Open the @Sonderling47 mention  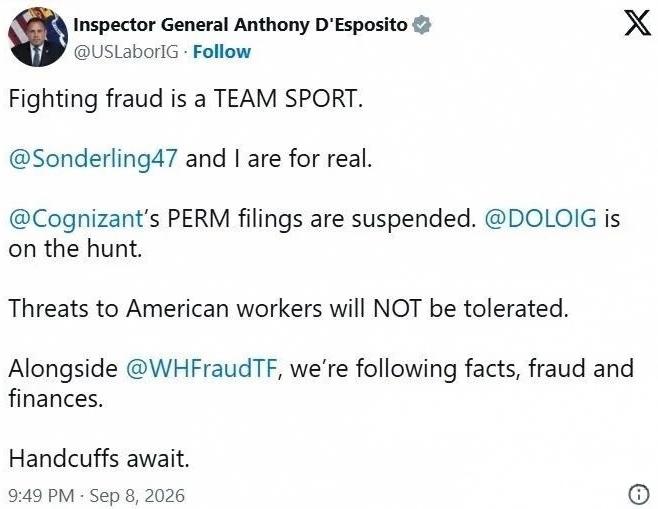pyautogui.click(x=93, y=159)
